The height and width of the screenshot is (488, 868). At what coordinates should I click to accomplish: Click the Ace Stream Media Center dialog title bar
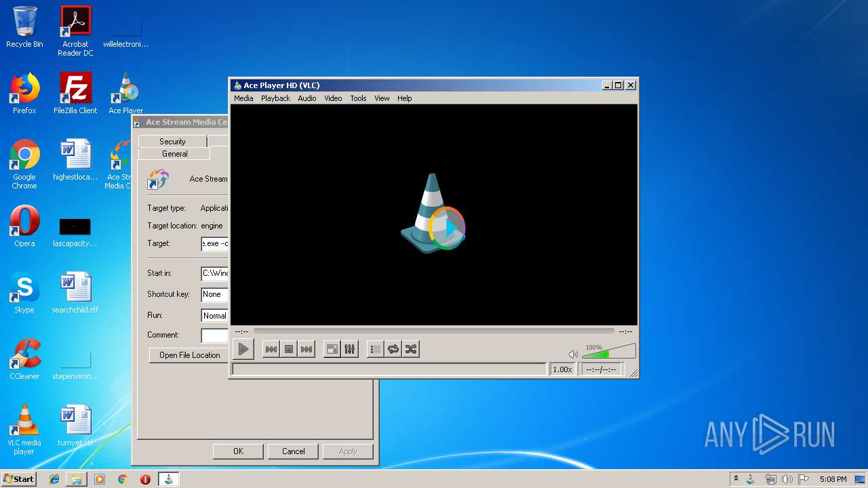pos(180,122)
